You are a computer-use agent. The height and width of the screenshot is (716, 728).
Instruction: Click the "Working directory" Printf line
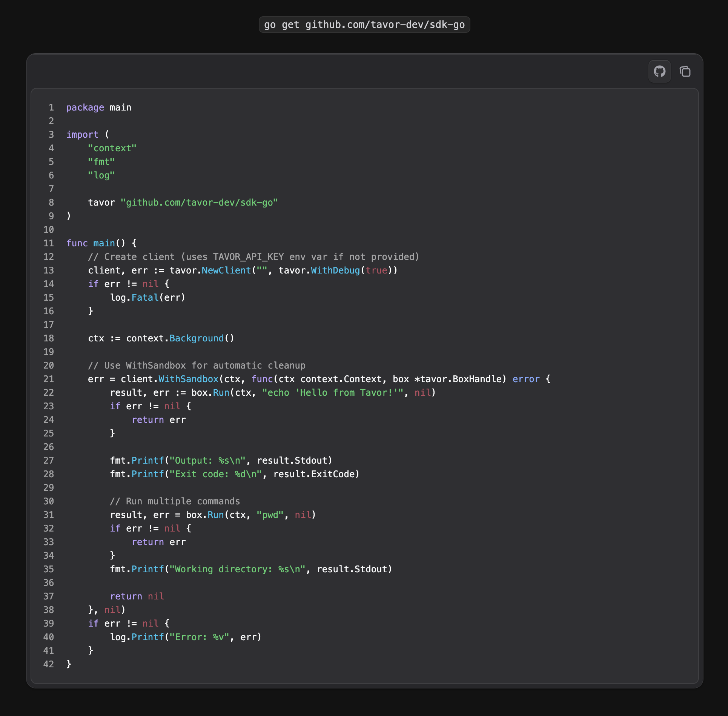(251, 569)
